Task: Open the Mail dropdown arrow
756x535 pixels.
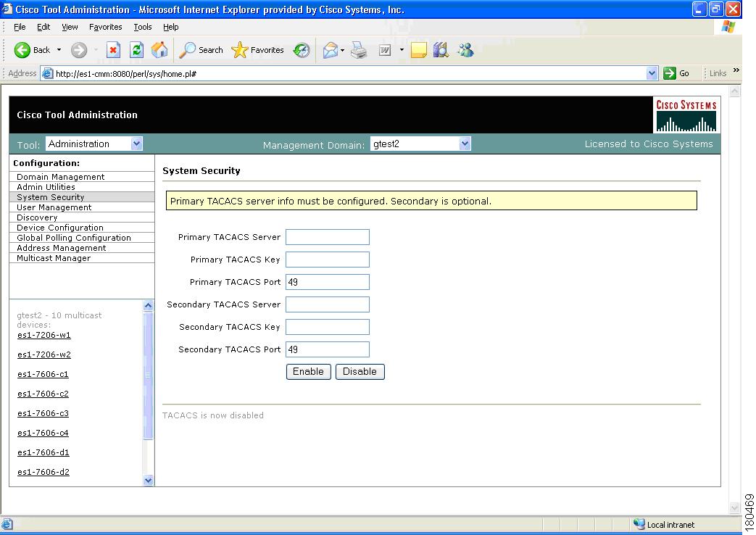Action: tap(342, 50)
